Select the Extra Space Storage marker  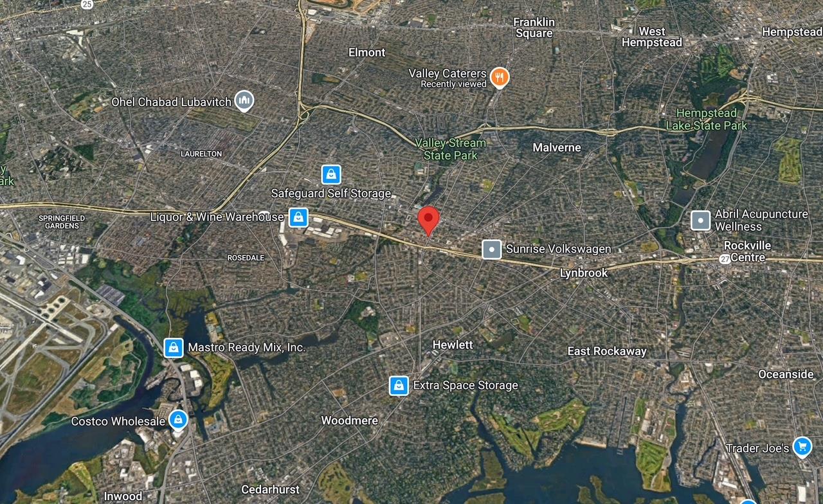(399, 385)
